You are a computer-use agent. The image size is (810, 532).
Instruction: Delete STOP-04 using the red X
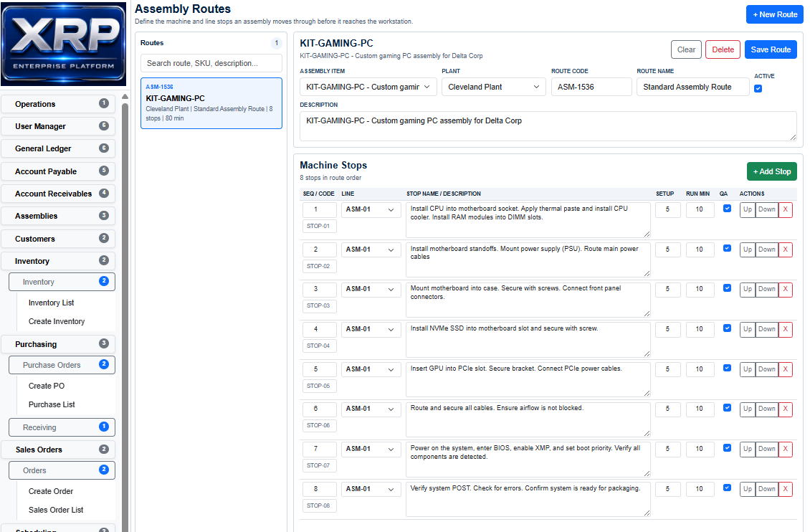(785, 330)
